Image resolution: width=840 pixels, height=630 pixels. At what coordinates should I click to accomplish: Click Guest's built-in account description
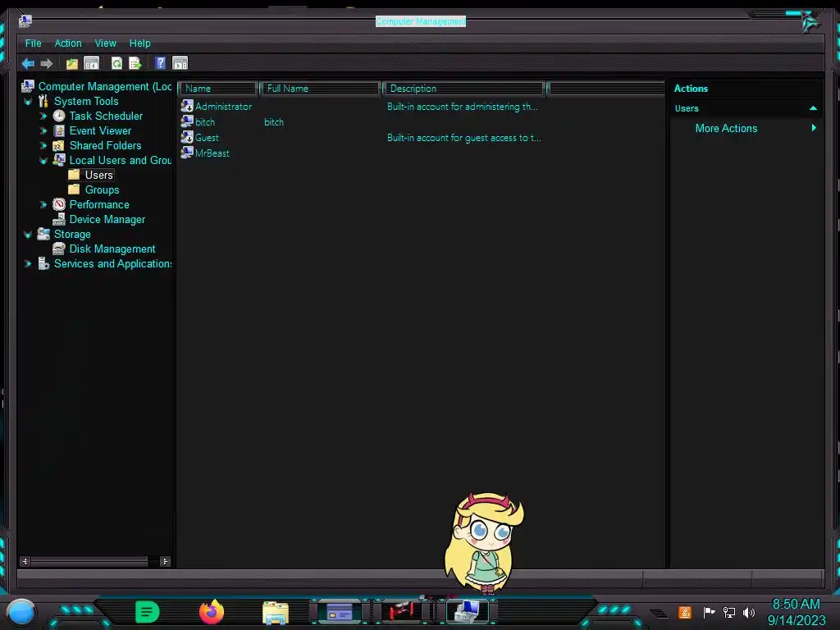tap(464, 138)
